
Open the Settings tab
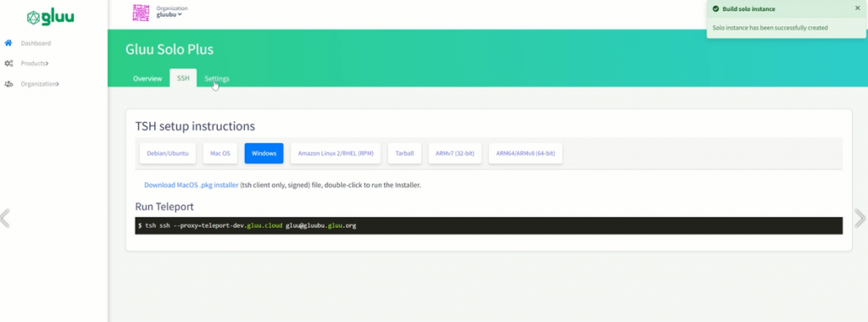[217, 79]
